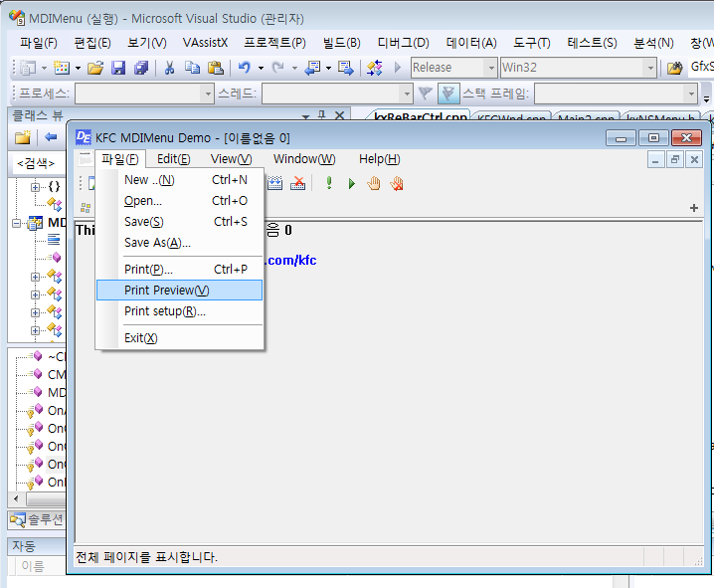
Task: Restore the MDI child window in demo
Action: pos(675,160)
